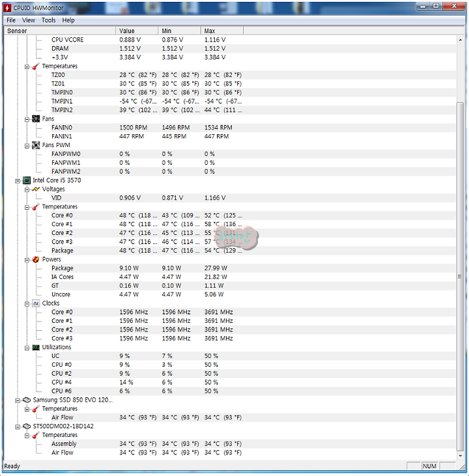Click the Core #1 clock value 1596 MHz
This screenshot has width=469, height=476.
[x=134, y=321]
